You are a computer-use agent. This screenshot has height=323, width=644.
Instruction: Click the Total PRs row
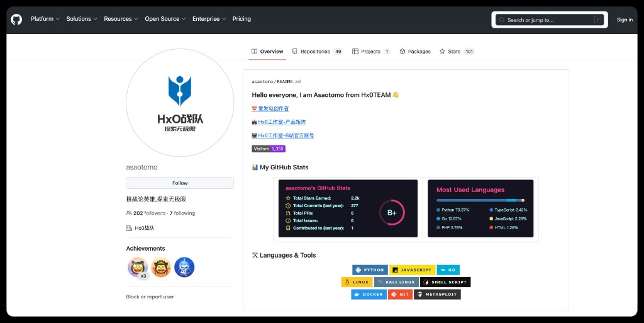click(x=319, y=213)
